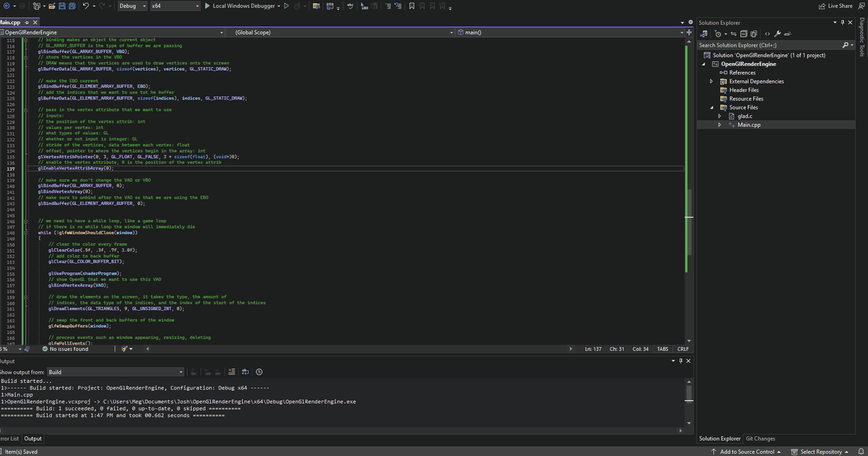Click the code cleanup broom icon

tap(125, 349)
